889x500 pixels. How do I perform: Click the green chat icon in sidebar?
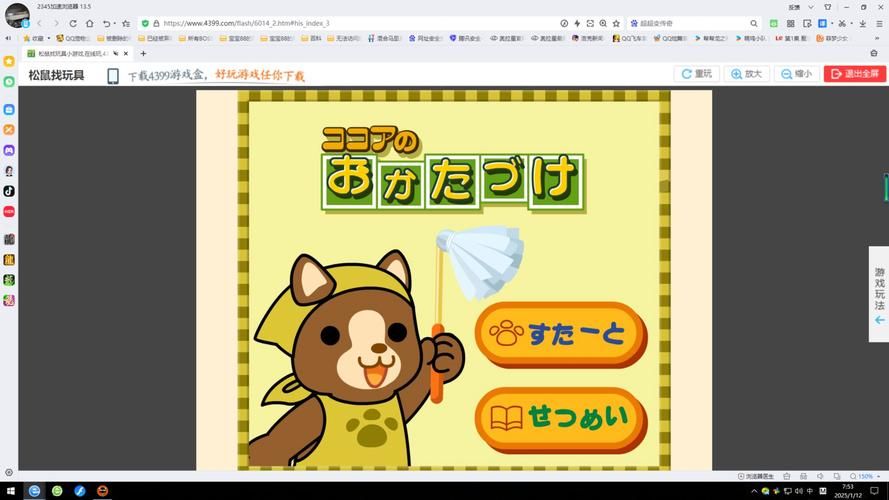(x=9, y=82)
